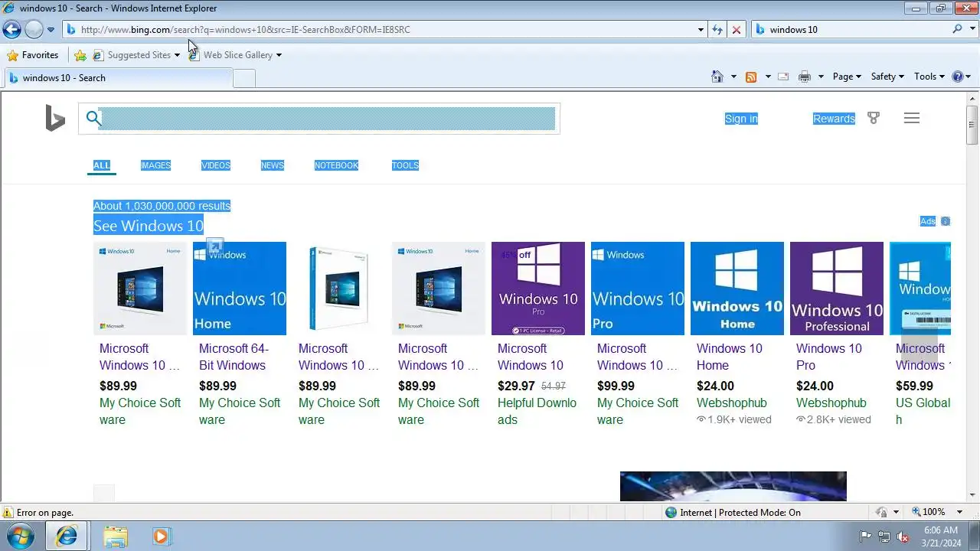Click the Microsoft 64-Bit Windows product link
Screen dimensions: 980x551
234,357
